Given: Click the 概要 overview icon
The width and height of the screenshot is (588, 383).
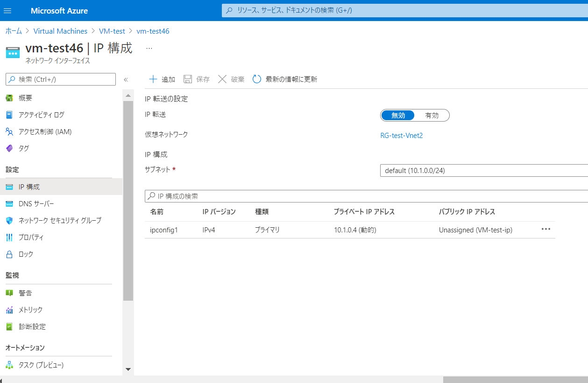Looking at the screenshot, I should click(9, 98).
